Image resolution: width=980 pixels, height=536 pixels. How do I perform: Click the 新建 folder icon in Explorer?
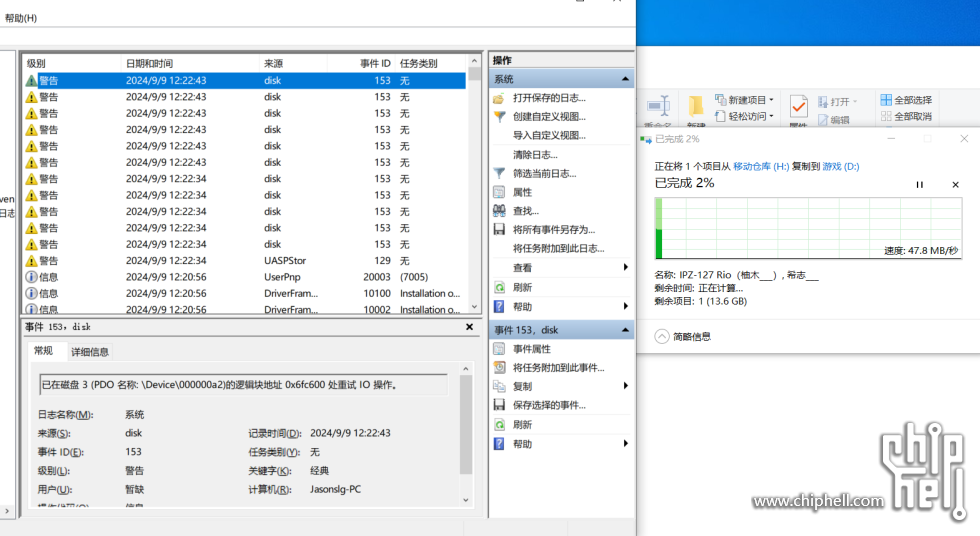(696, 106)
